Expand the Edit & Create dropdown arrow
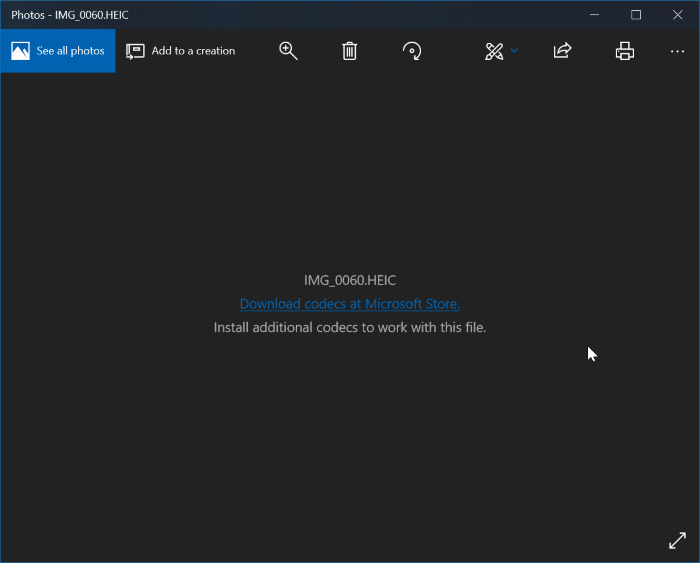This screenshot has width=700, height=563. 514,50
